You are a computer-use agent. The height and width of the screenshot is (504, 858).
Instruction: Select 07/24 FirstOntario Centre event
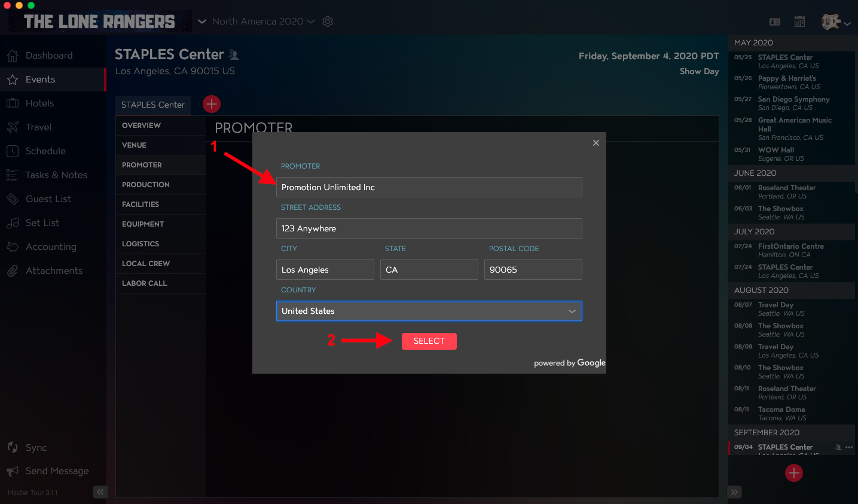pos(792,251)
